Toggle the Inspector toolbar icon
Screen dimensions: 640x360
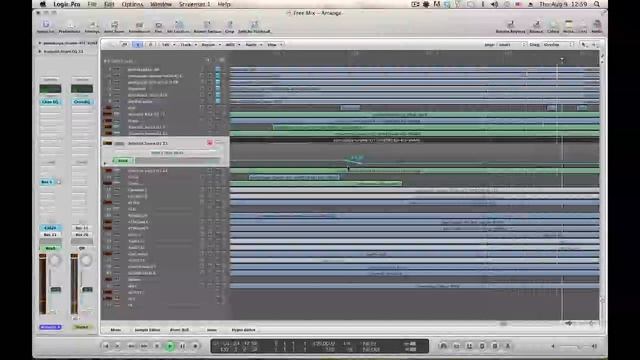click(45, 26)
